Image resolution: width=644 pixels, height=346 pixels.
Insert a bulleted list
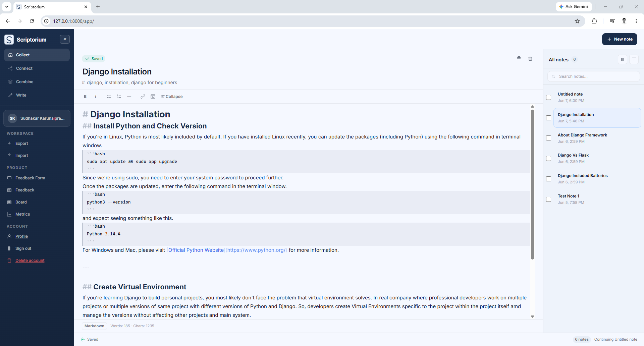109,97
